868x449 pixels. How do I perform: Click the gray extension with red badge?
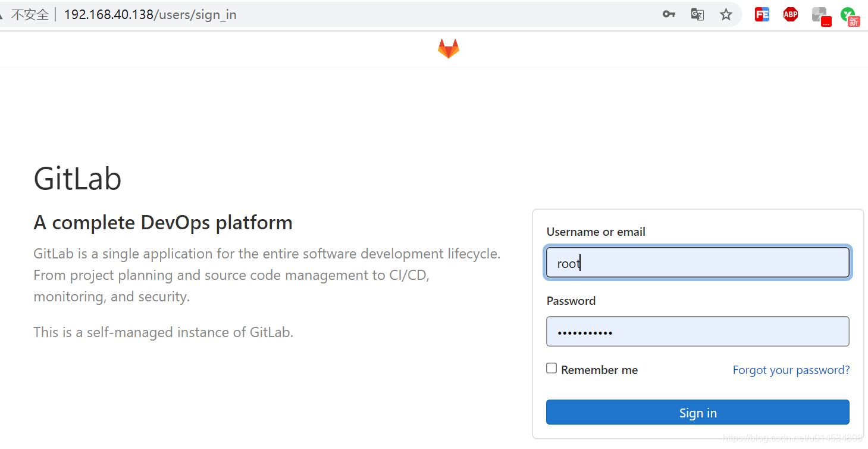coord(820,15)
